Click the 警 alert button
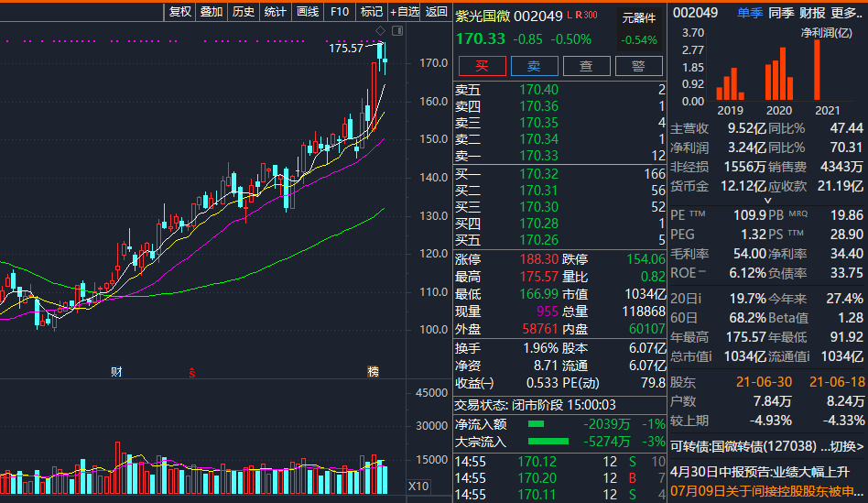This screenshot has height=503, width=868. (638, 66)
